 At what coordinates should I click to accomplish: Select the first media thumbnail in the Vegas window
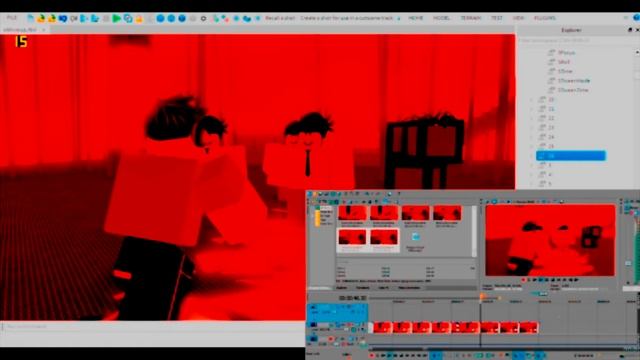click(352, 213)
